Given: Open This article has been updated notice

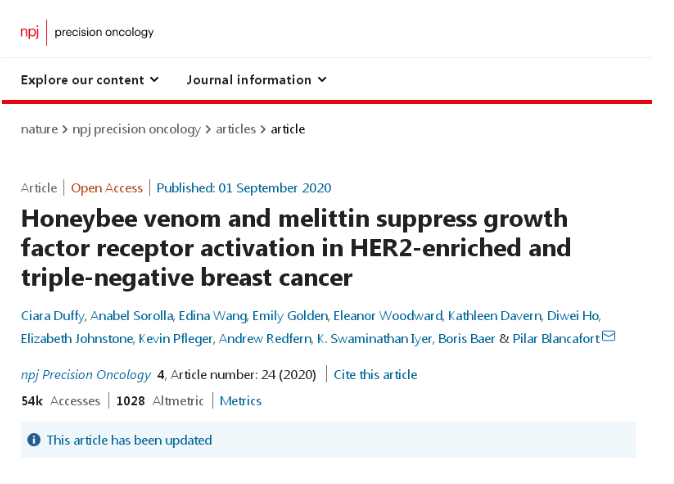Looking at the screenshot, I should 129,440.
